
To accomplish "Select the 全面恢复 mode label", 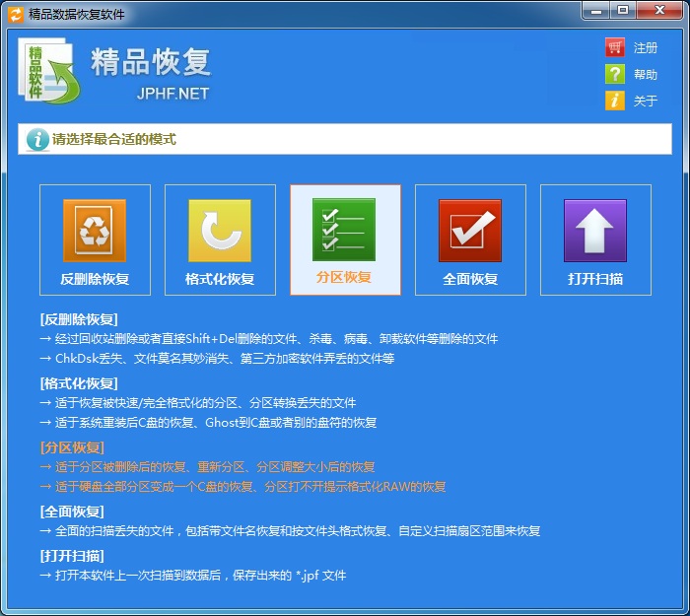I will (x=470, y=279).
